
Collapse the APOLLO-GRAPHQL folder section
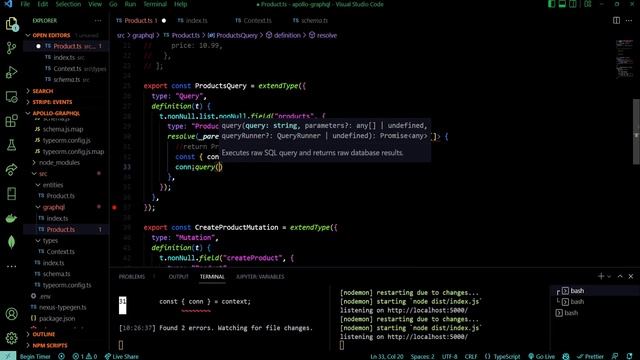[x=56, y=113]
